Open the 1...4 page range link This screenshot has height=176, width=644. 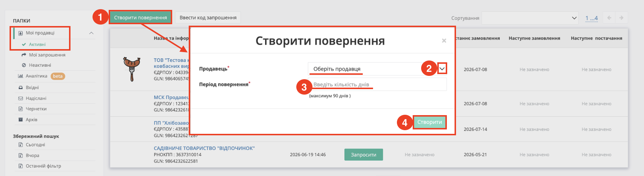point(591,18)
